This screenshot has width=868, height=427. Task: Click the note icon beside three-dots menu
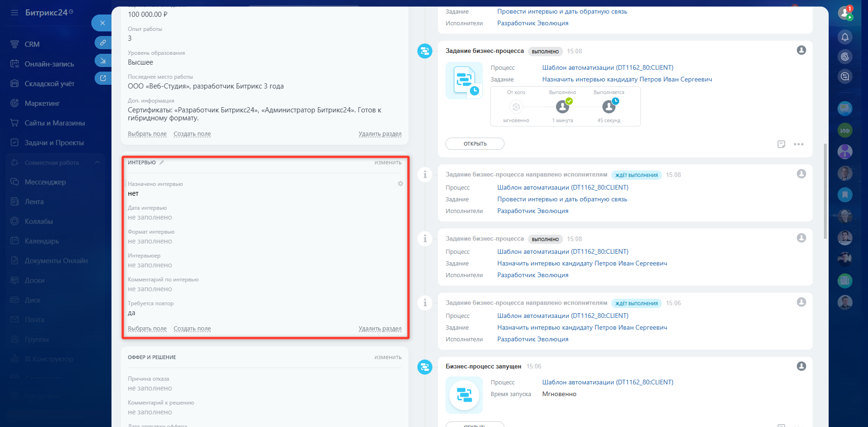click(781, 144)
